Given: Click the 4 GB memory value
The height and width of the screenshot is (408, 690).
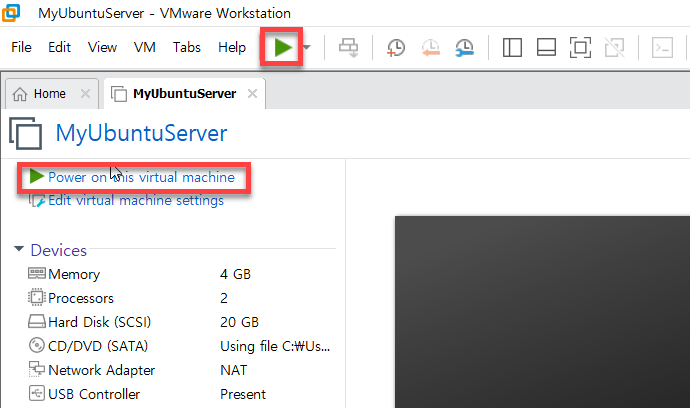Looking at the screenshot, I should point(235,274).
